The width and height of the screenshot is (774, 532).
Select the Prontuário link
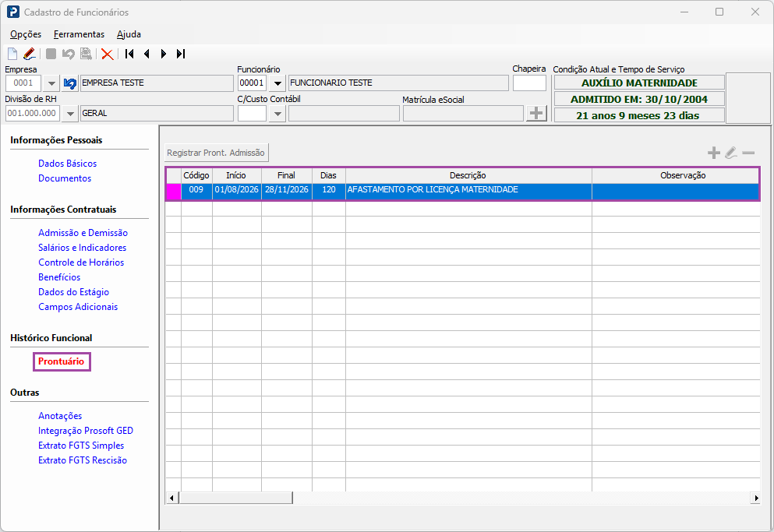pyautogui.click(x=62, y=361)
